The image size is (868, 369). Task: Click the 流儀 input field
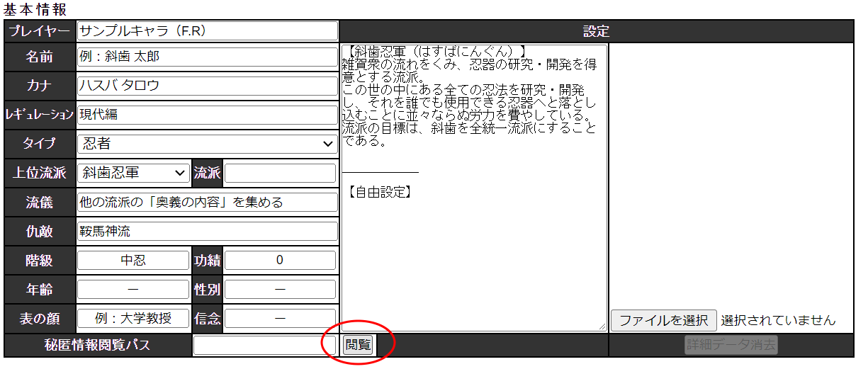coord(207,202)
